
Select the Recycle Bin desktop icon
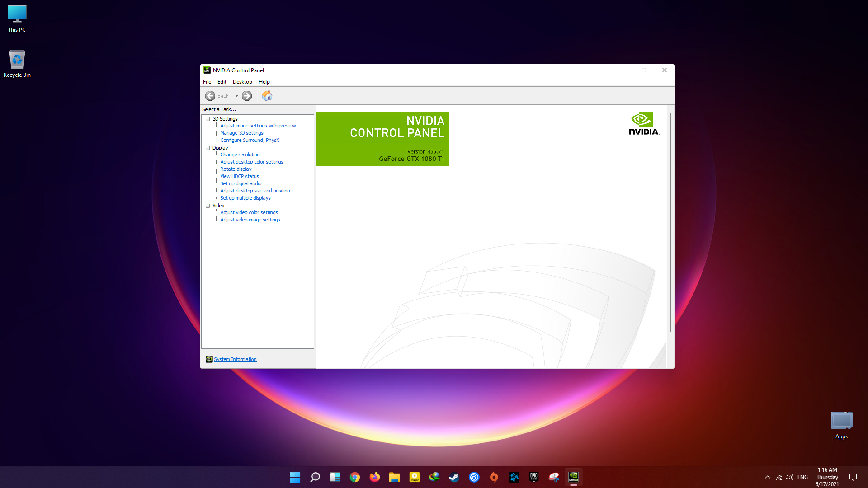[17, 64]
